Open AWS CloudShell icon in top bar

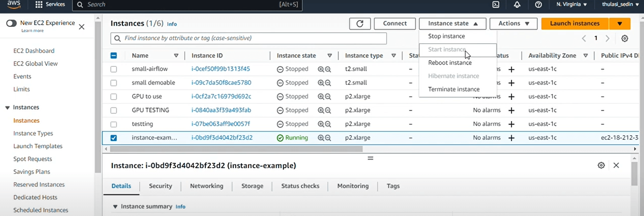[496, 5]
